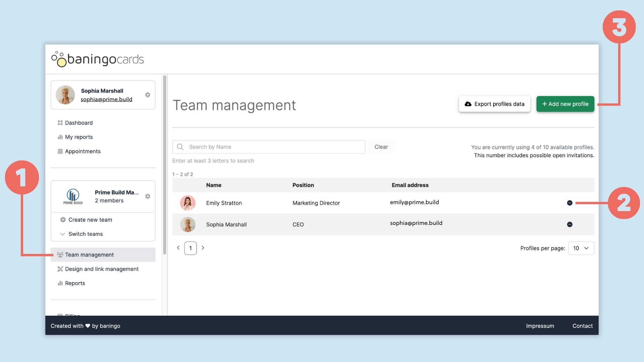Select Team management menu item
This screenshot has width=644, height=362.
point(103,255)
